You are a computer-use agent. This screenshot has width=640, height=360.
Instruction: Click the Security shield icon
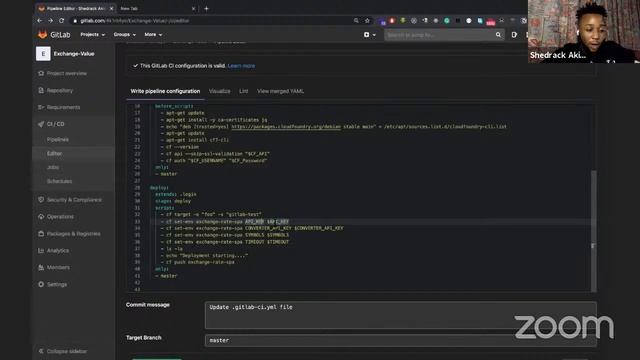pos(41,200)
